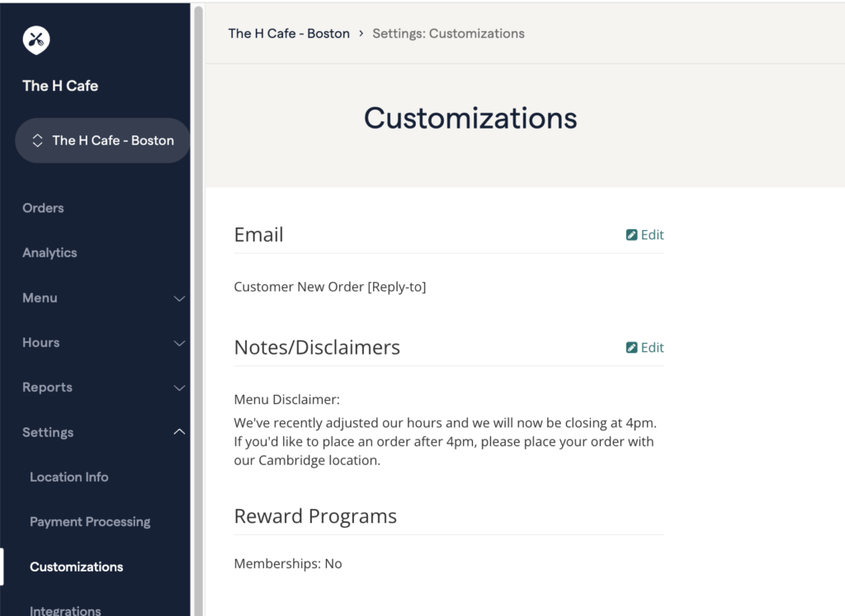Click The H Cafe - Boston breadcrumb link
Image resolution: width=845 pixels, height=616 pixels.
[x=289, y=34]
